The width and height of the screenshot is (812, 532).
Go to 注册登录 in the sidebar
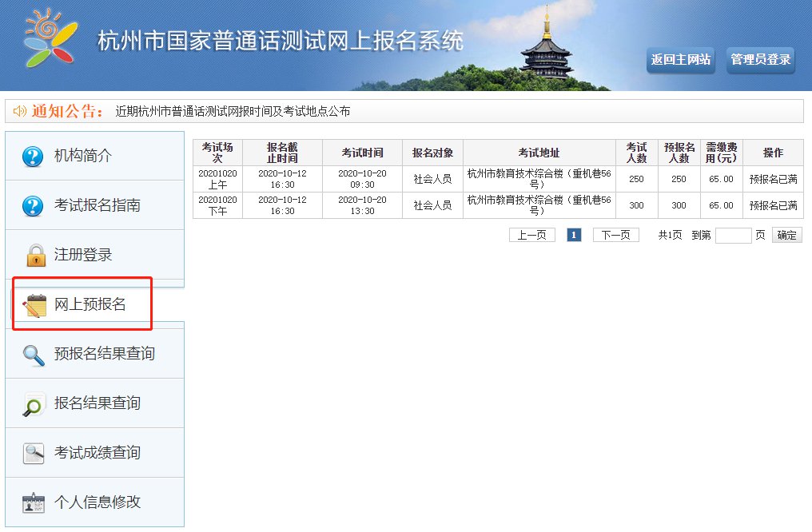tap(95, 255)
